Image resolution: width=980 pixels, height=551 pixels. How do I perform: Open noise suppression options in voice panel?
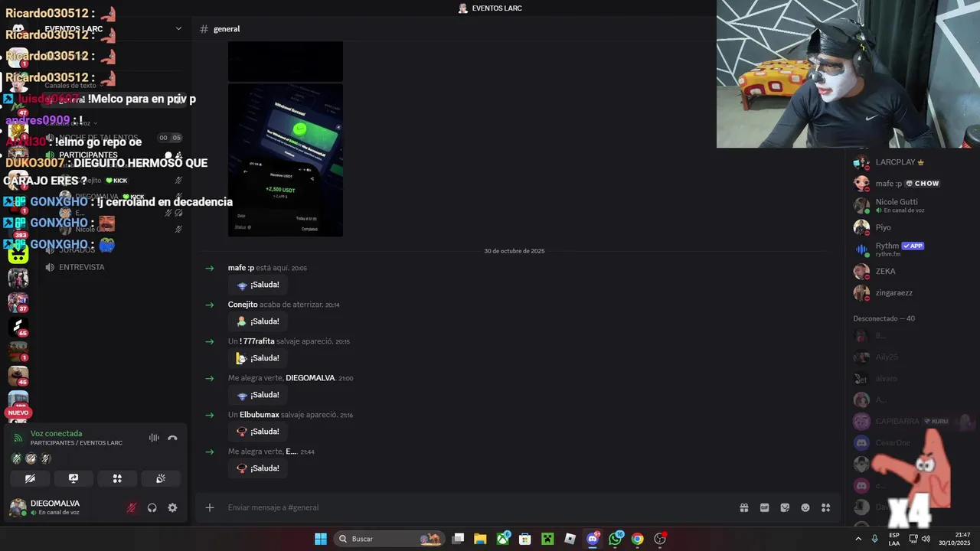(154, 438)
